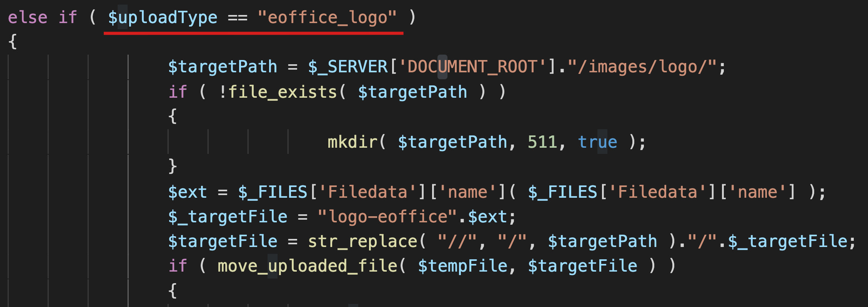
Task: Click the "else" keyword
Action: coord(28,17)
